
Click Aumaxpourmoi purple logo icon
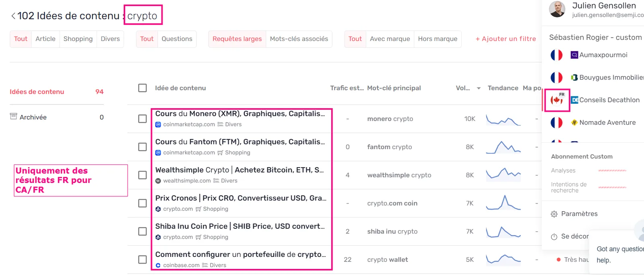click(x=574, y=55)
